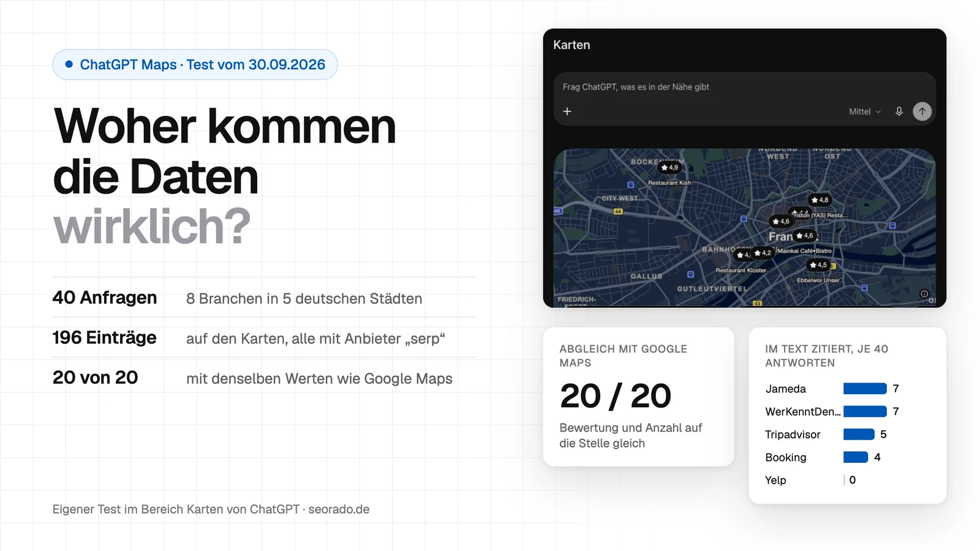
Task: Click the yellow highway 44 shield
Action: point(618,211)
